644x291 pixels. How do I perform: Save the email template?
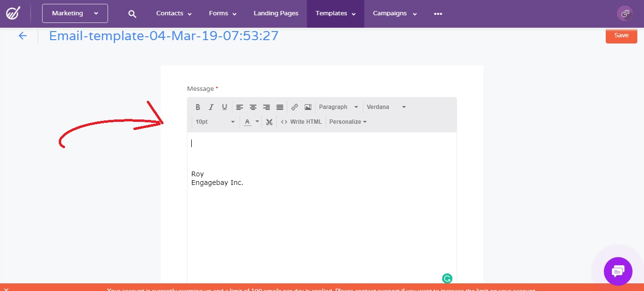(x=621, y=35)
